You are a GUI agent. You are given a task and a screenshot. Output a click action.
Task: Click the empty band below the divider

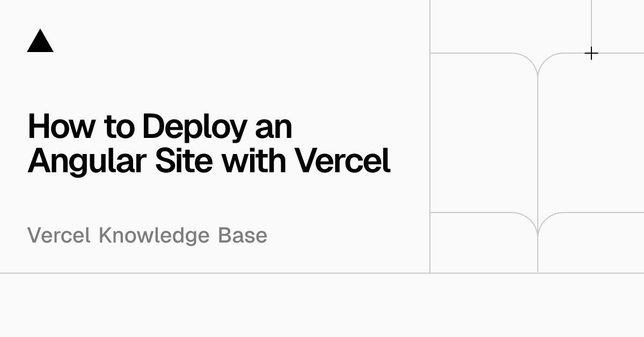coord(322,305)
